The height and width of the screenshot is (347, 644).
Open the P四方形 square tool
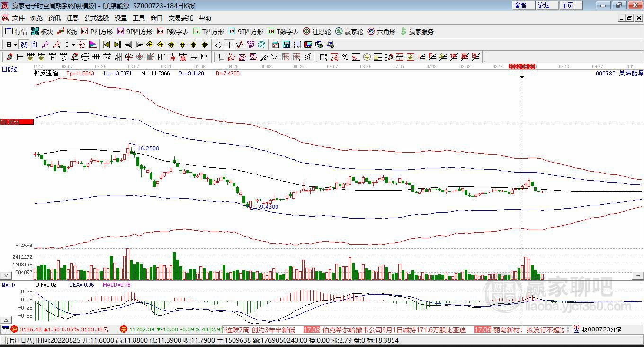coord(97,32)
